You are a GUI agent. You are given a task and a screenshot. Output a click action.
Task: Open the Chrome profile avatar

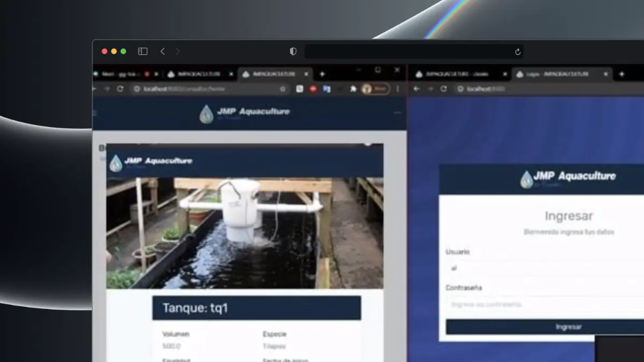pos(375,89)
